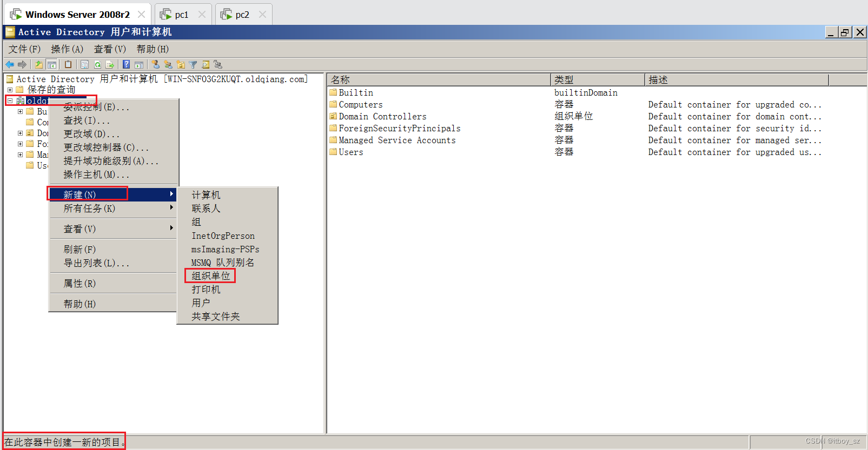Viewport: 868px width, 450px height.
Task: Click the funnel Filter options toolbar icon
Action: click(193, 65)
